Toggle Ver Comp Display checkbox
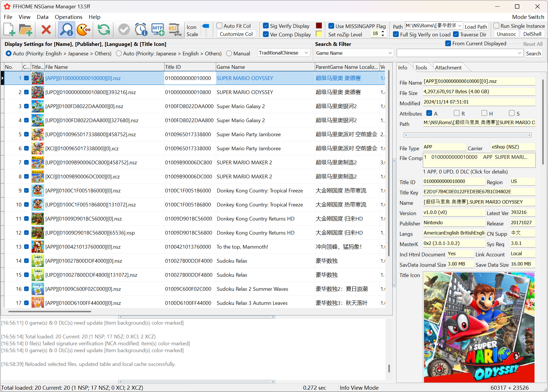The width and height of the screenshot is (548, 392). (x=266, y=34)
